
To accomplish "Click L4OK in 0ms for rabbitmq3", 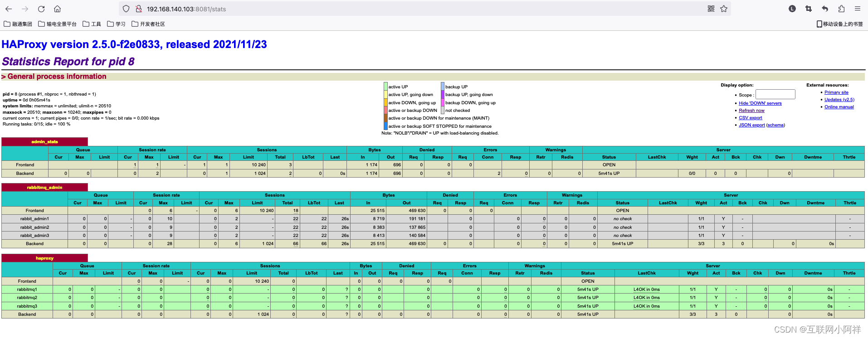I will click(646, 306).
